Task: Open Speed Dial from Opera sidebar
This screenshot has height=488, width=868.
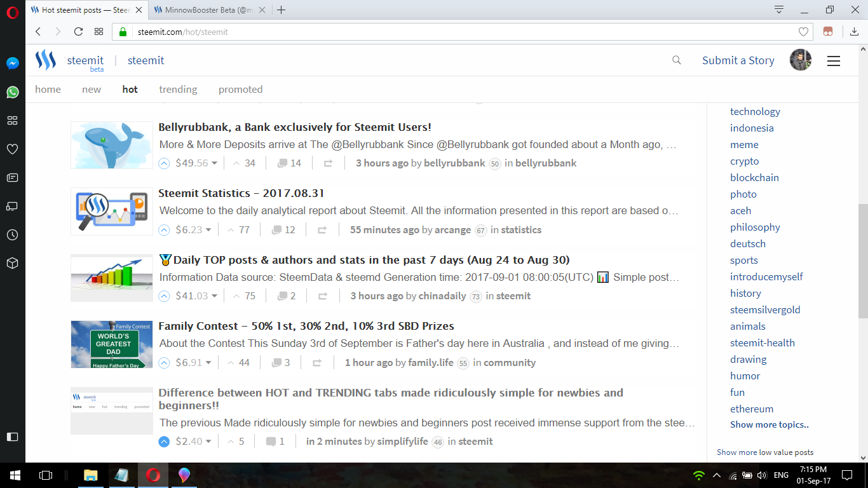Action: tap(12, 121)
